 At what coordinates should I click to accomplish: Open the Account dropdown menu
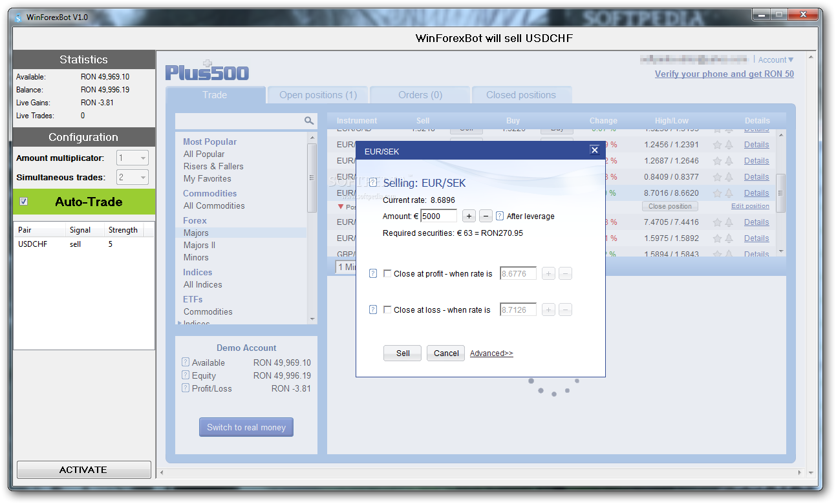(776, 60)
